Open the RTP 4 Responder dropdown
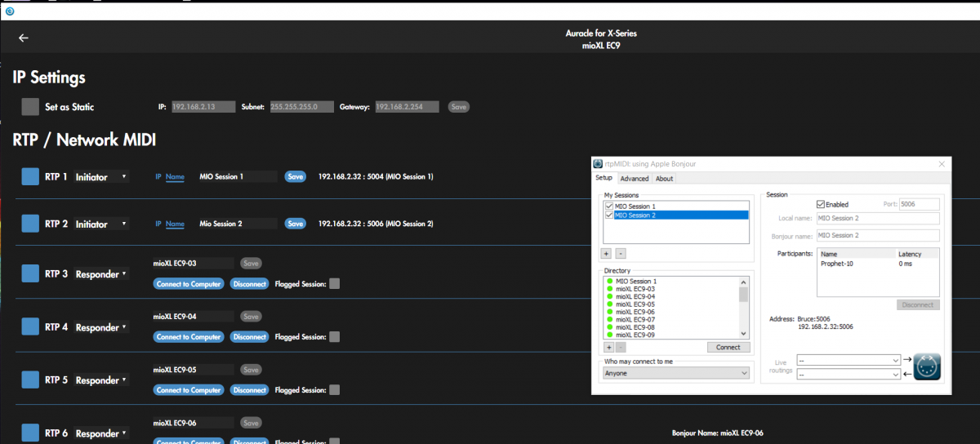The height and width of the screenshot is (444, 980). 101,327
